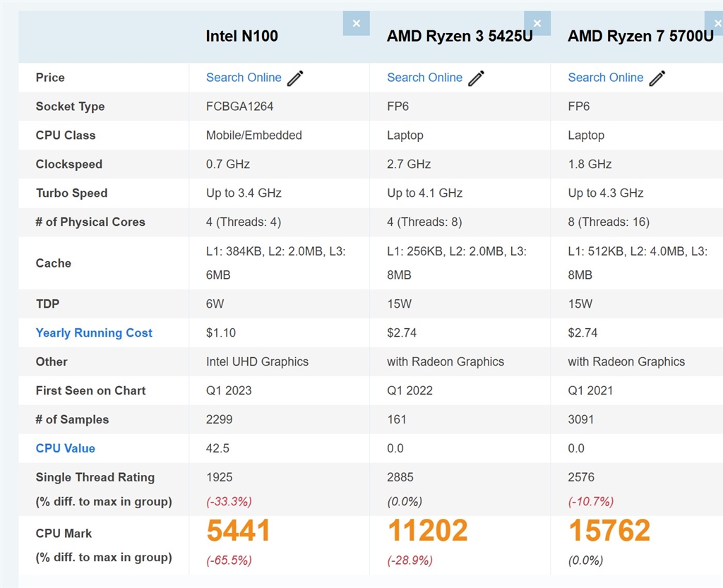This screenshot has width=723, height=588.
Task: Click '# of Samples' row label
Action: tap(73, 419)
